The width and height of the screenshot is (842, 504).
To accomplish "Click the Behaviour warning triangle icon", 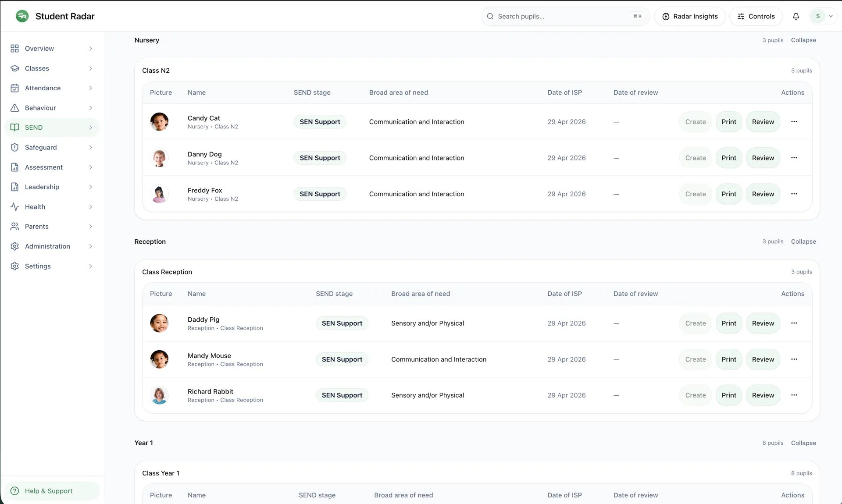I will 14,108.
